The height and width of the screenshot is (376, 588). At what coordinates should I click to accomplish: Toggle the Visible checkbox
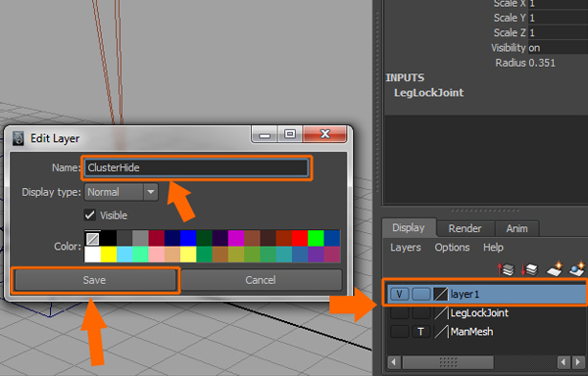[89, 215]
